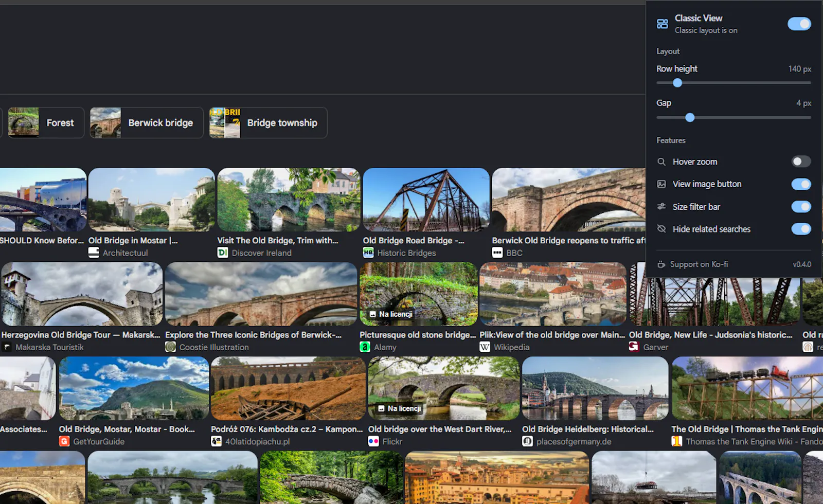Click the Hide related searches eye icon
This screenshot has width=823, height=504.
661,229
